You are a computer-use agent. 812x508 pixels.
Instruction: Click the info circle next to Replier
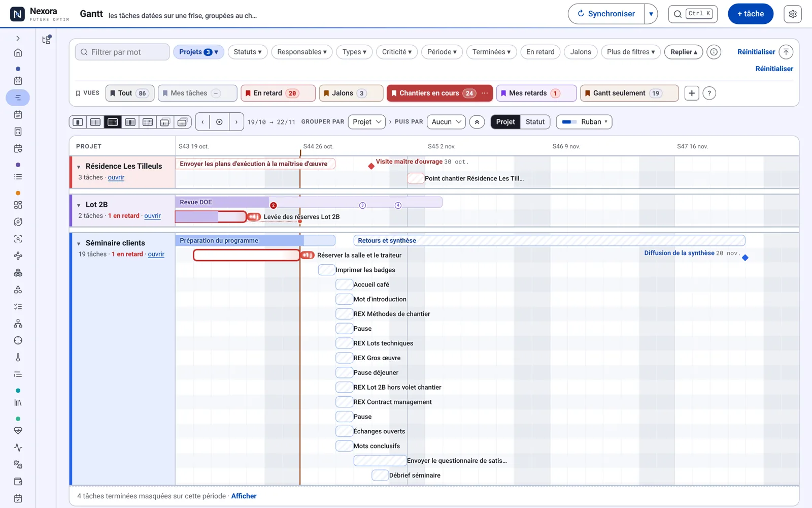(714, 52)
